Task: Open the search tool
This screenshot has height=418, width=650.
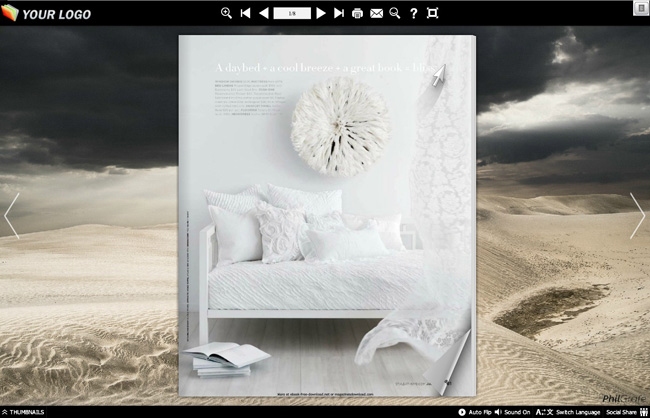Action: click(x=395, y=13)
